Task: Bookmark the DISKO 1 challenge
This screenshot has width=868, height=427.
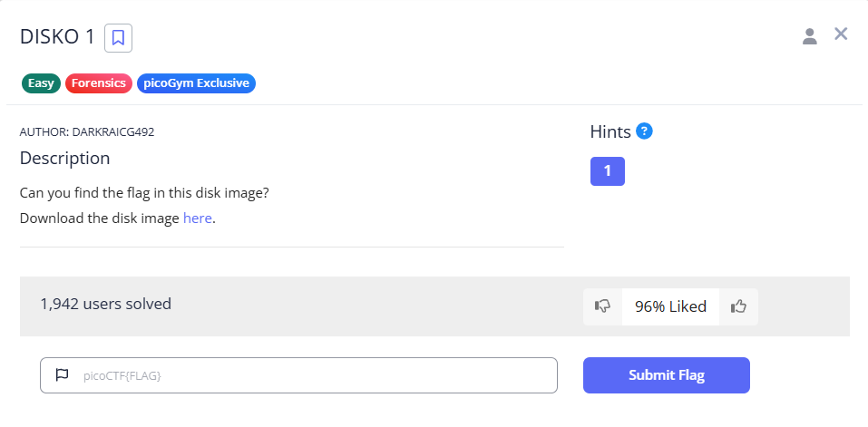Action: pyautogui.click(x=119, y=38)
